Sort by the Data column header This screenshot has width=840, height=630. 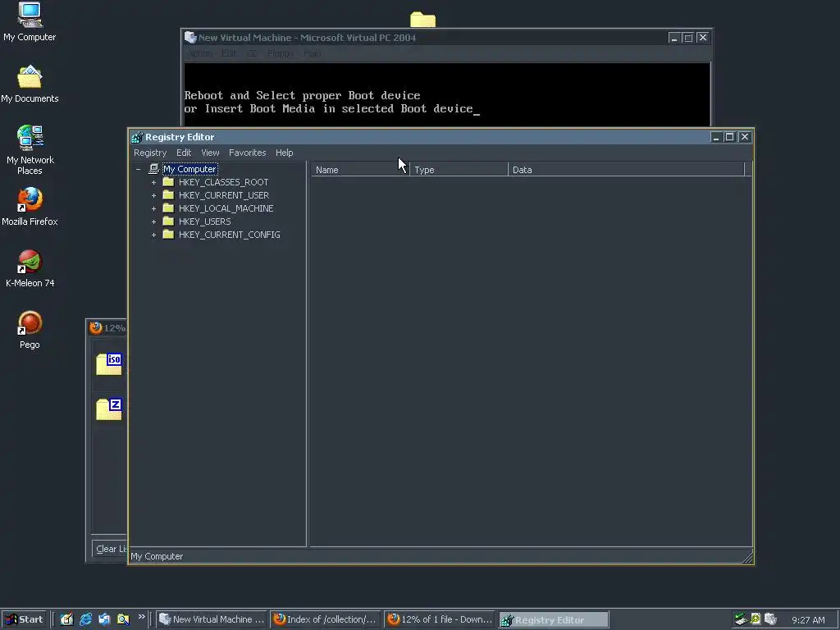(626, 170)
